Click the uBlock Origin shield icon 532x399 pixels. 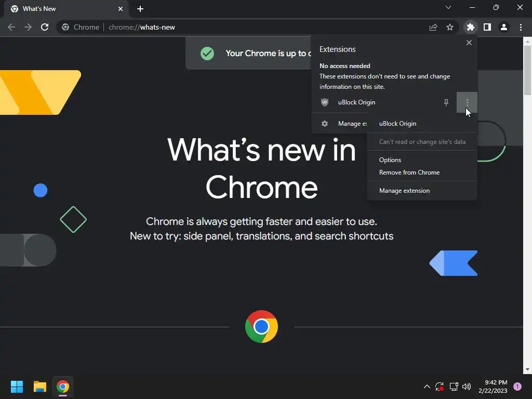[x=325, y=102]
